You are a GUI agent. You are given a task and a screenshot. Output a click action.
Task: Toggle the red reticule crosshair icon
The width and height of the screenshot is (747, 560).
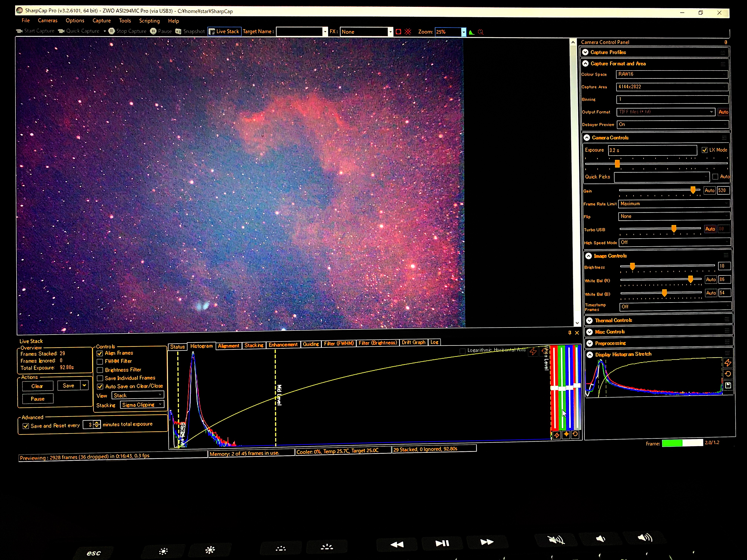coord(408,32)
